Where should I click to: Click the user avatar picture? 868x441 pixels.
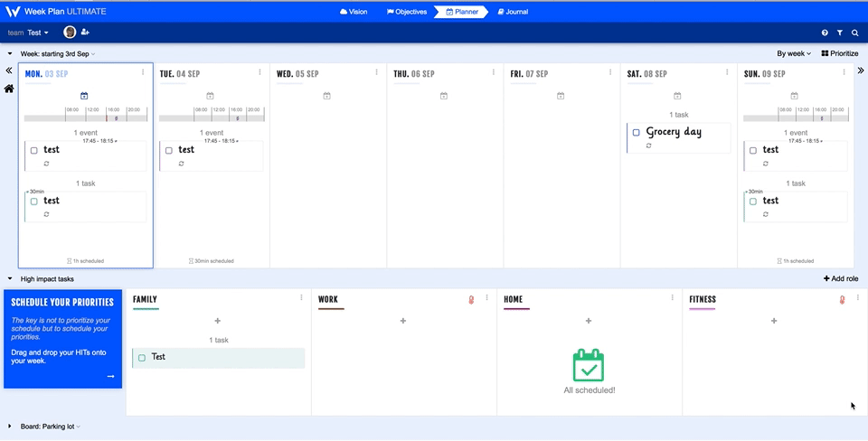(70, 33)
